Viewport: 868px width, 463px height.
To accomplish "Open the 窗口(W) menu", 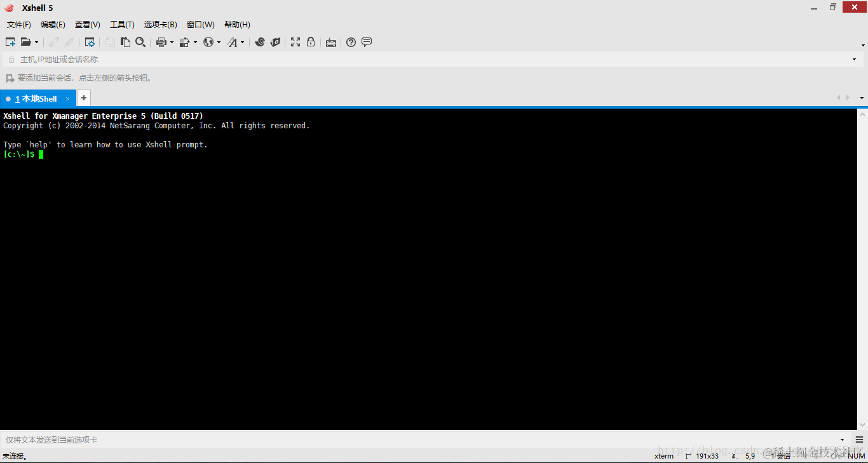I will [x=201, y=25].
